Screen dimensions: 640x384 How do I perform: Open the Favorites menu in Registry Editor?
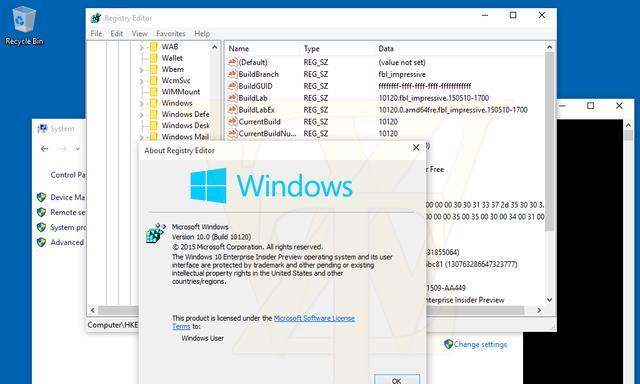(x=171, y=33)
